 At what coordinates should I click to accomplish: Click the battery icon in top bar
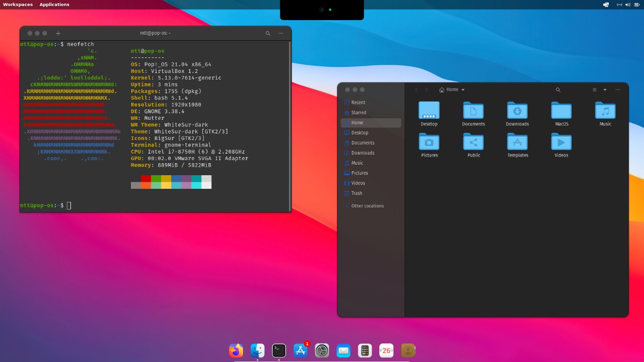pyautogui.click(x=636, y=5)
